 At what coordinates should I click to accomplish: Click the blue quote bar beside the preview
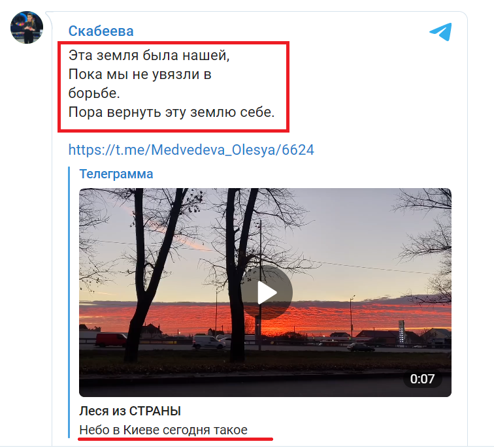point(69,302)
